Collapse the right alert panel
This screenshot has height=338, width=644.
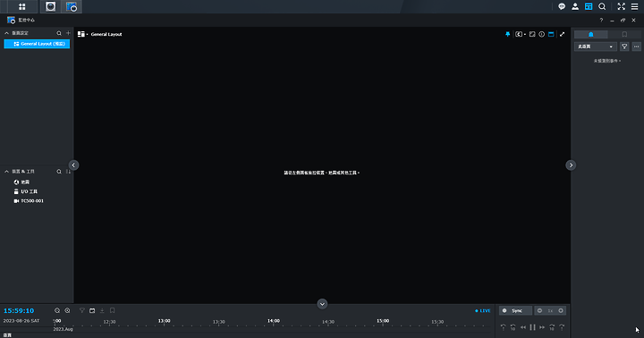(x=571, y=165)
